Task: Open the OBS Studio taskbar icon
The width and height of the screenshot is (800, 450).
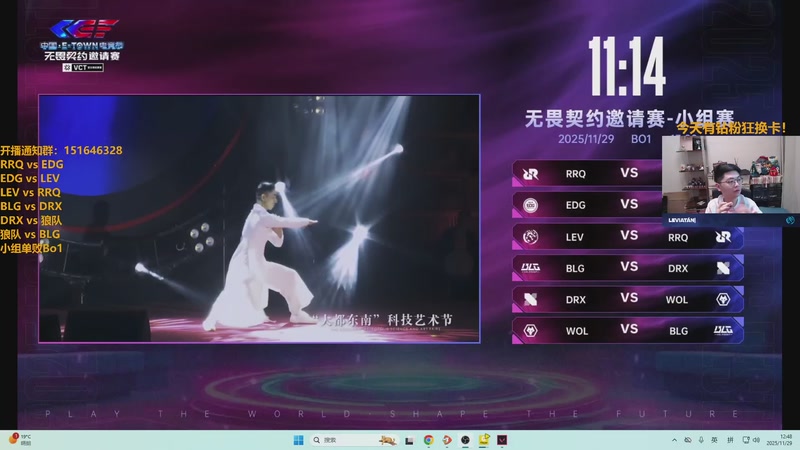Action: coord(465,440)
